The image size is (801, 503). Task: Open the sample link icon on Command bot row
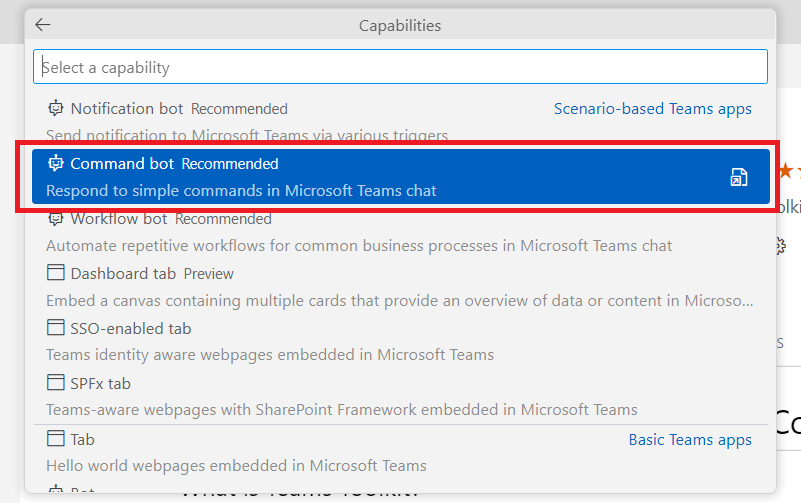coord(739,177)
